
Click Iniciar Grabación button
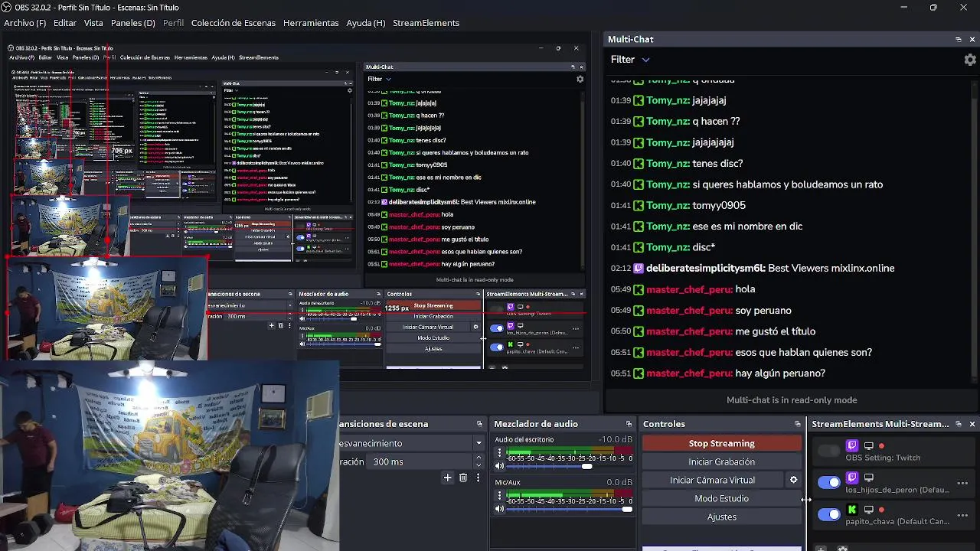coord(721,461)
